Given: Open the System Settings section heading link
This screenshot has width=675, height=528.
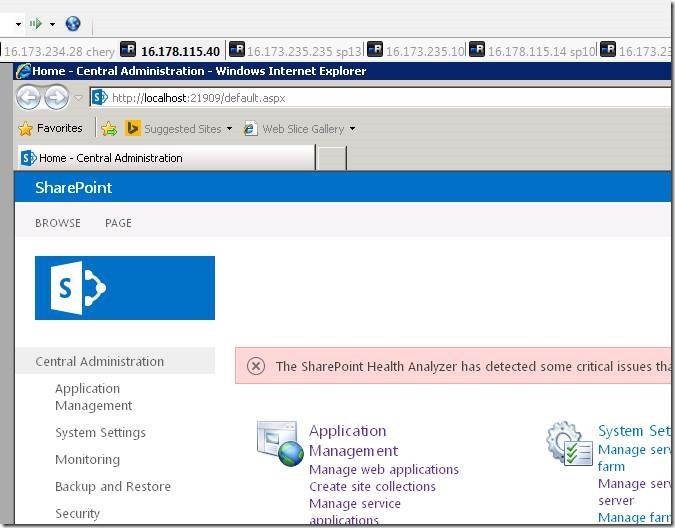Looking at the screenshot, I should point(634,430).
